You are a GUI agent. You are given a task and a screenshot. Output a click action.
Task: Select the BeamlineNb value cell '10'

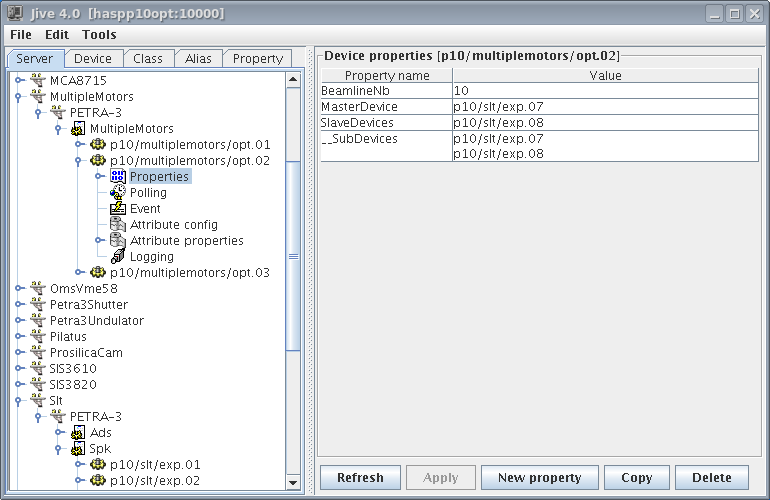[x=605, y=90]
